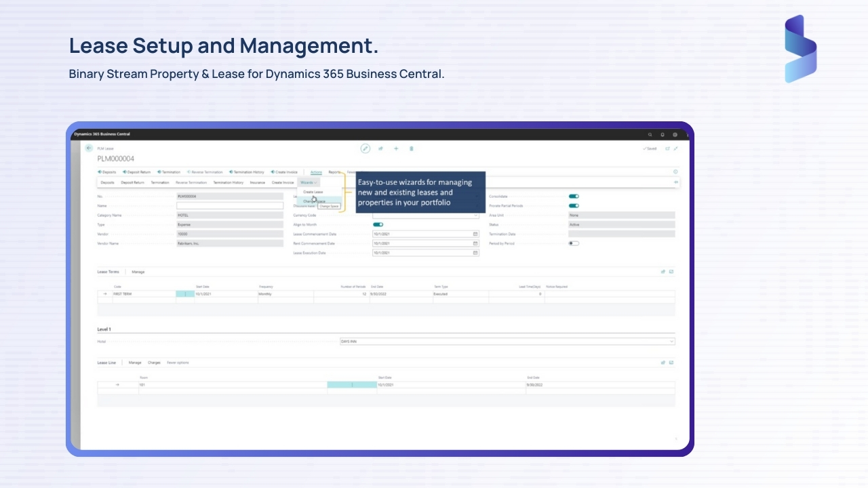
Task: Click share icon in Lease Line section
Action: (x=663, y=363)
